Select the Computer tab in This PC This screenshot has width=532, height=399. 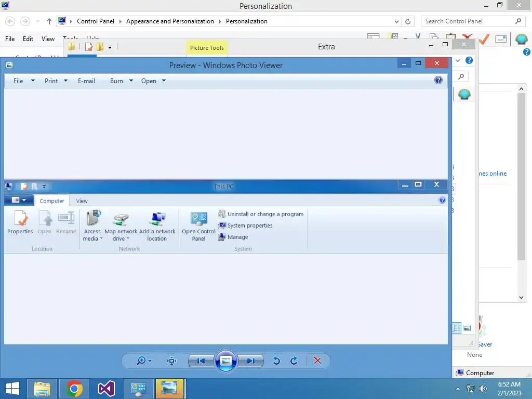51,201
